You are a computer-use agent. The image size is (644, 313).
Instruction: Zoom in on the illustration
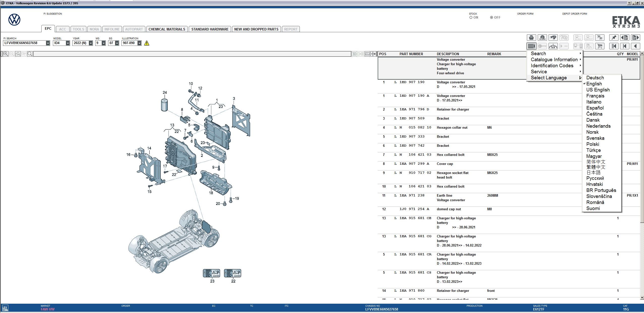coord(6,54)
